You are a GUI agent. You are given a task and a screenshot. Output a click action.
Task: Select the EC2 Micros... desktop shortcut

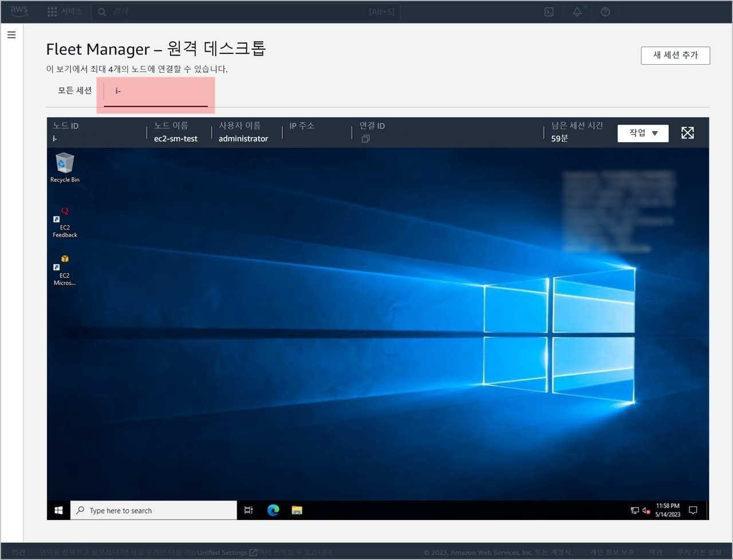point(65,270)
